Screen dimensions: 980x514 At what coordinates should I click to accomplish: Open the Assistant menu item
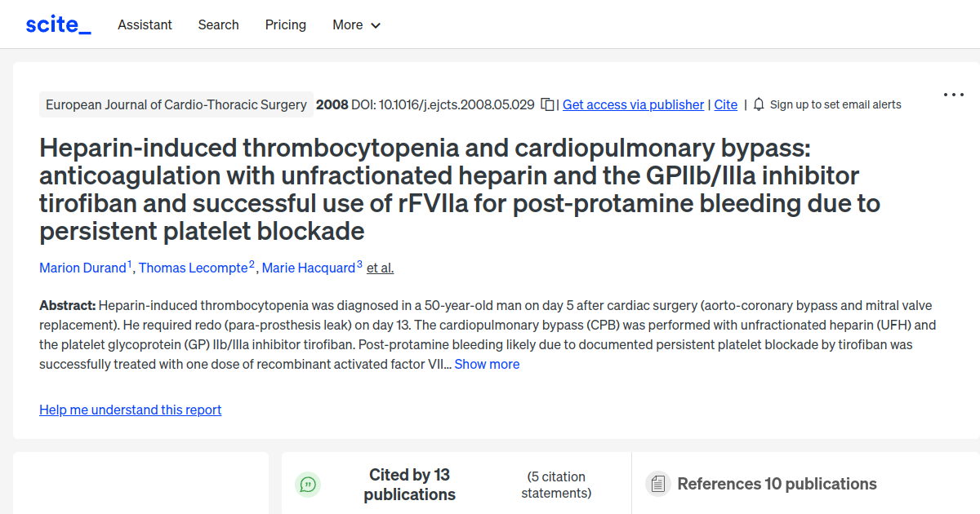(x=145, y=25)
